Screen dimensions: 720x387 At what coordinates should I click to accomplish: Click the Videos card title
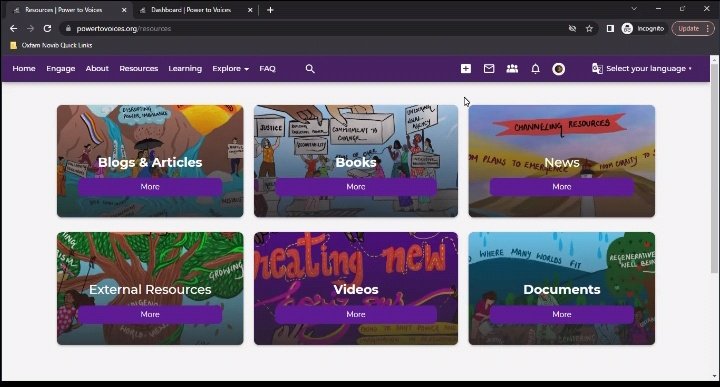pos(356,290)
